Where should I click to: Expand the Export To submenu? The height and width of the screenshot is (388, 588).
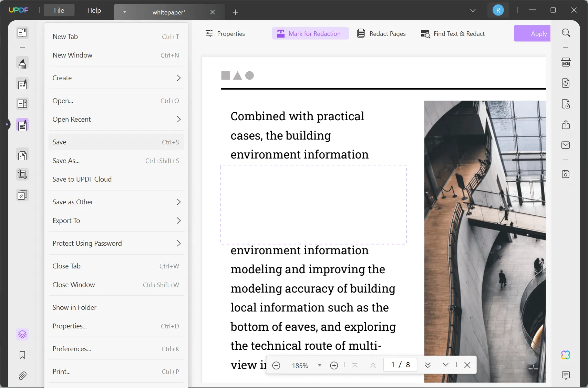click(116, 221)
